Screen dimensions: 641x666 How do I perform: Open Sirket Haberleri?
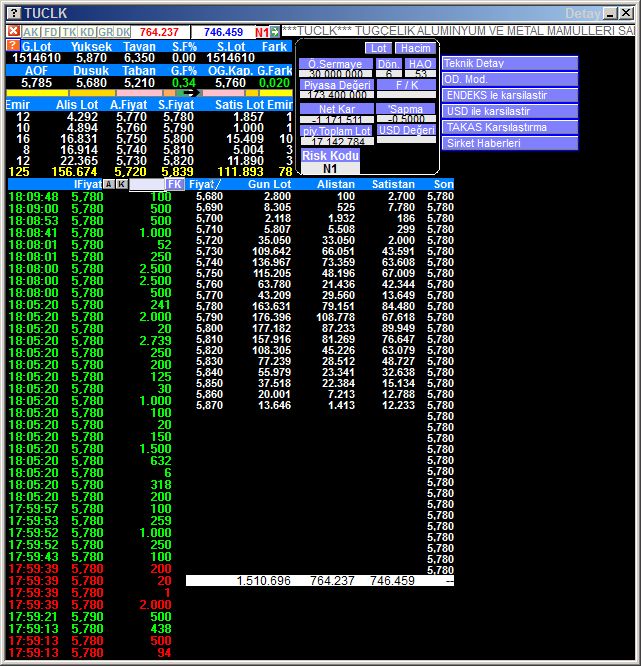click(x=510, y=143)
